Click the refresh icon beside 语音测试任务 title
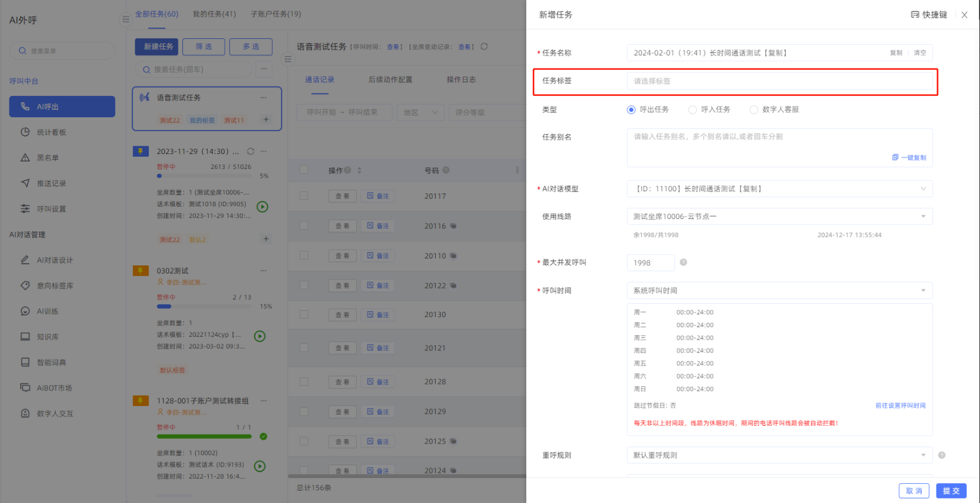Image resolution: width=980 pixels, height=503 pixels. [484, 46]
